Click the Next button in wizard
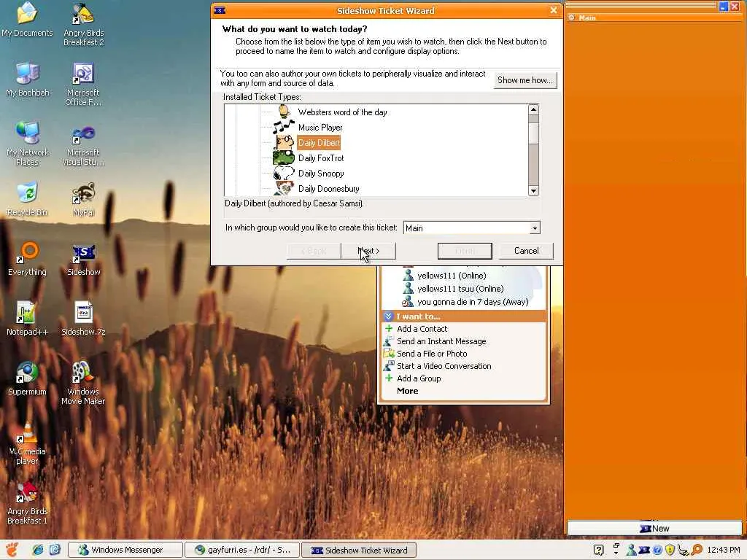The width and height of the screenshot is (747, 560). pyautogui.click(x=368, y=251)
